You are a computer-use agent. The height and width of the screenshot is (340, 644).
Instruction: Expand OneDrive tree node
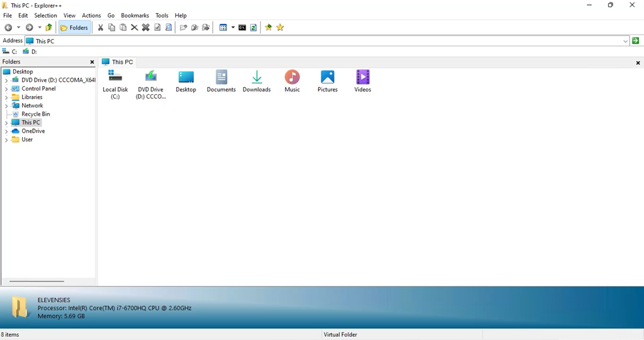coord(6,131)
